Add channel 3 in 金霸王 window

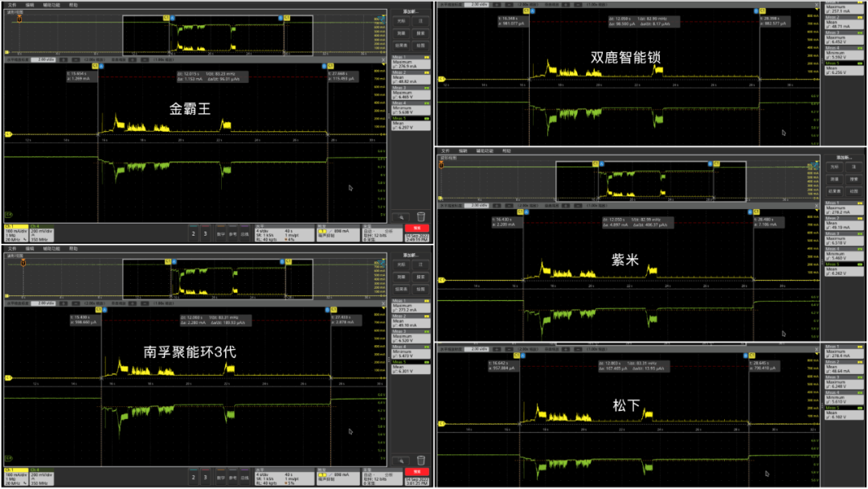206,234
